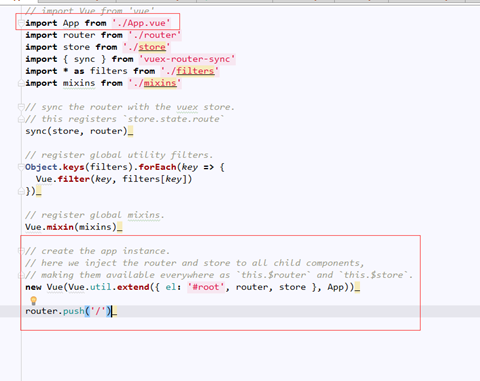Click 'sync' inside the curly-brace import
This screenshot has height=381, width=480.
coord(84,59)
